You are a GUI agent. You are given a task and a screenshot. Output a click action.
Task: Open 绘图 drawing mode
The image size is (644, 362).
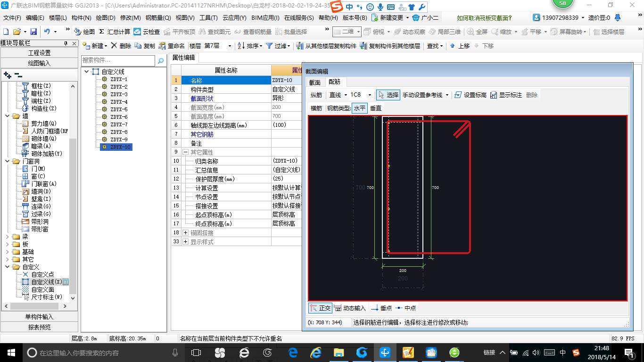pyautogui.click(x=84, y=32)
